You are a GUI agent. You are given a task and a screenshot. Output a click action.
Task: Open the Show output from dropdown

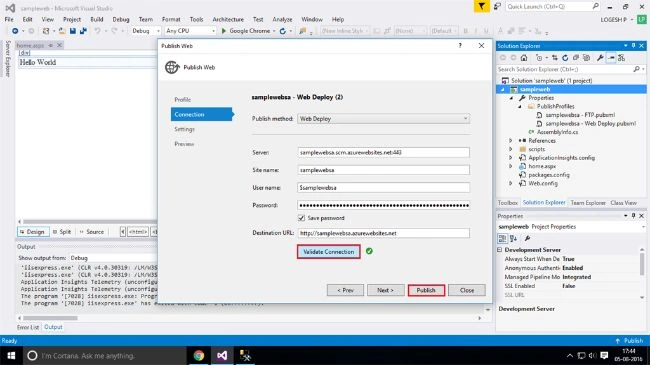point(113,258)
